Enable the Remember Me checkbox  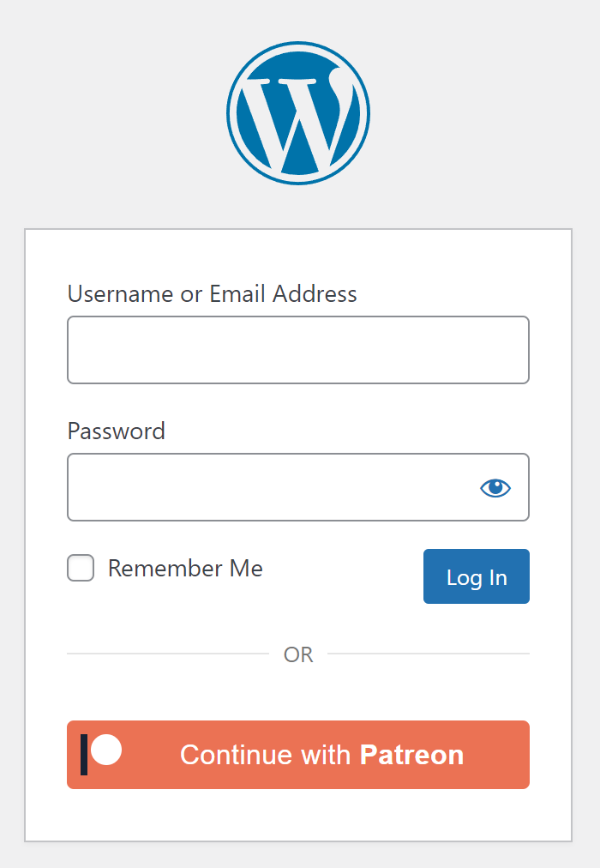coord(81,569)
